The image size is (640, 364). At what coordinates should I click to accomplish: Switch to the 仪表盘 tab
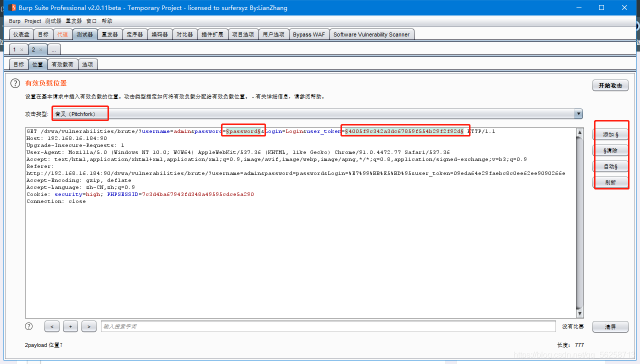point(21,34)
